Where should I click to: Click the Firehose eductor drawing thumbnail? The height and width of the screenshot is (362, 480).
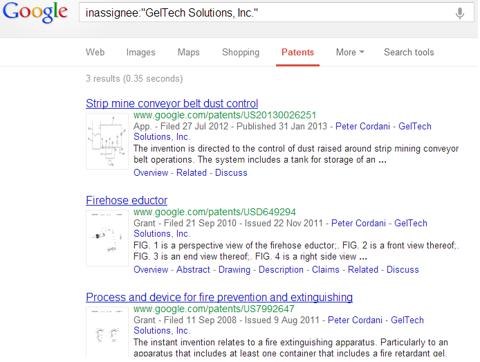point(107,238)
